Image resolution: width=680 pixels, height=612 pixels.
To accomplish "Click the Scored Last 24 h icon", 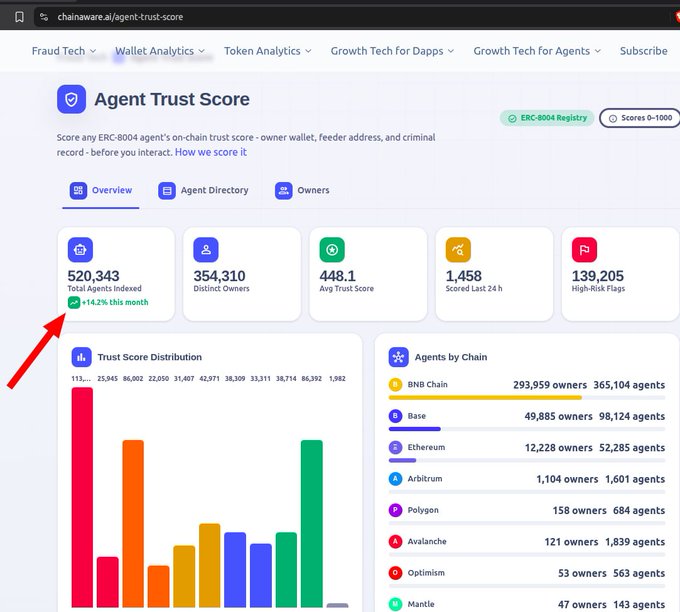I will pos(458,250).
